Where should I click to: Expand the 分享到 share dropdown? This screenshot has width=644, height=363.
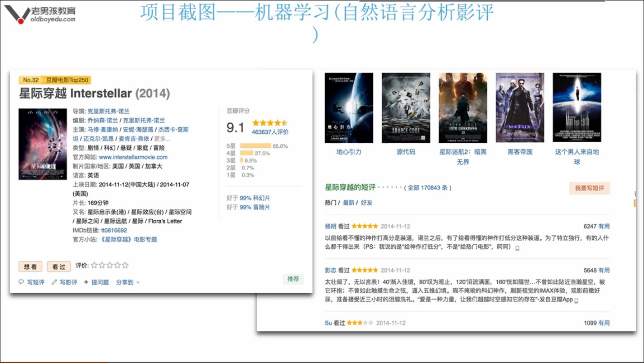(x=128, y=282)
